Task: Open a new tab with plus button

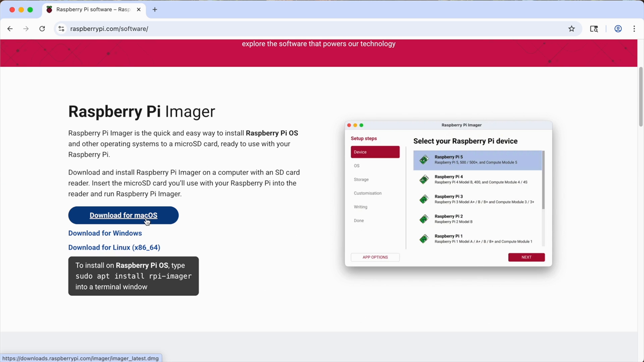Action: [154, 10]
